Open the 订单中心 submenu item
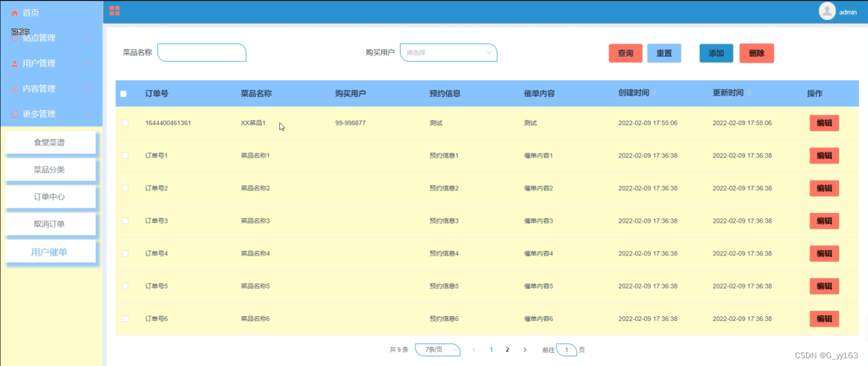The height and width of the screenshot is (366, 868). (x=50, y=197)
